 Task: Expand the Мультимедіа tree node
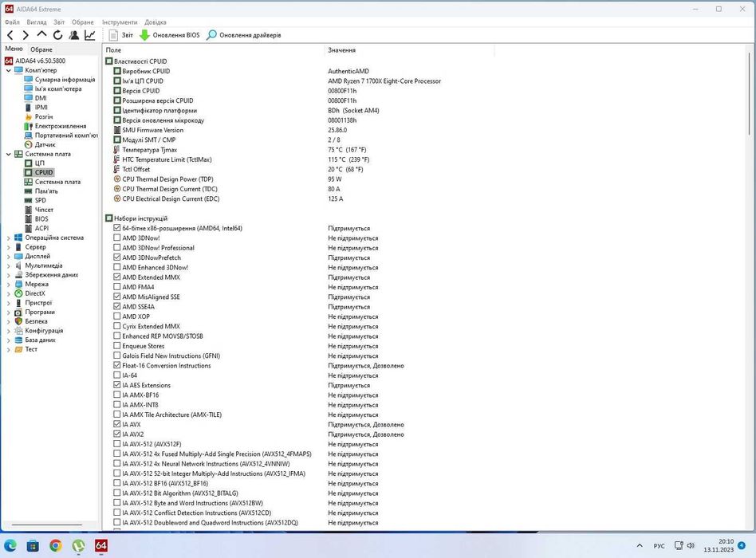[x=8, y=265]
